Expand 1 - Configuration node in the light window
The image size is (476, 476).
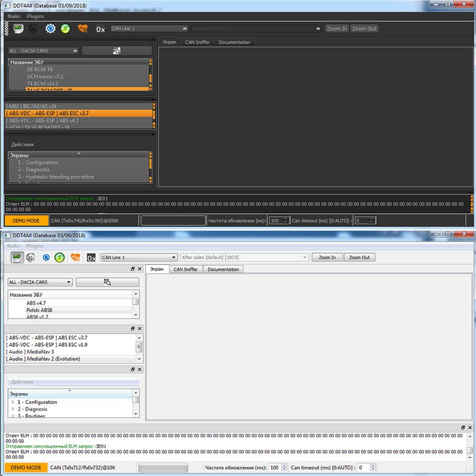click(x=13, y=402)
